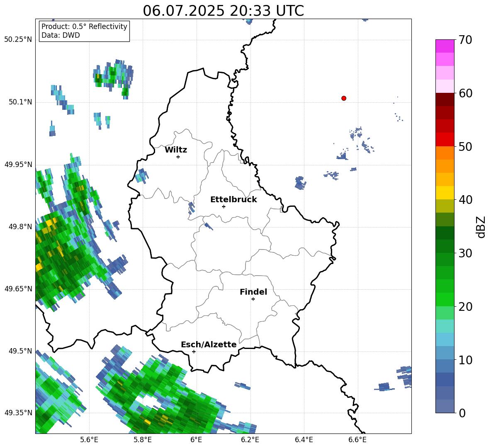Click the 50.25°N latitude label
This screenshot has height=448, width=491.
point(18,40)
